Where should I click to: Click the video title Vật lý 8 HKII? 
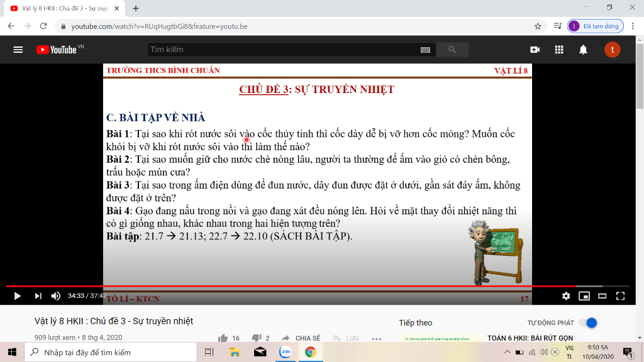pos(114,321)
